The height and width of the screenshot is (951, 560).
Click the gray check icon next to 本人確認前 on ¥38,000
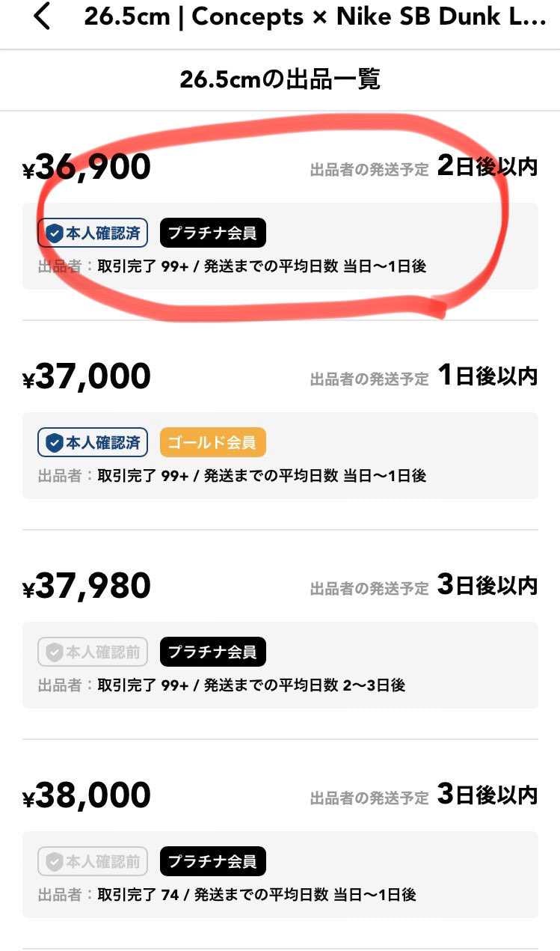tap(54, 861)
